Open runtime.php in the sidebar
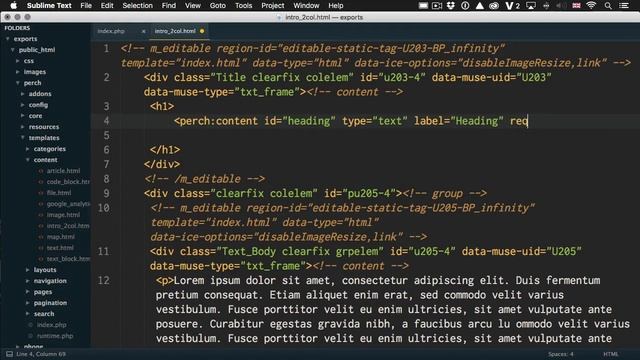Screen dimensions: 640x360 [55, 336]
